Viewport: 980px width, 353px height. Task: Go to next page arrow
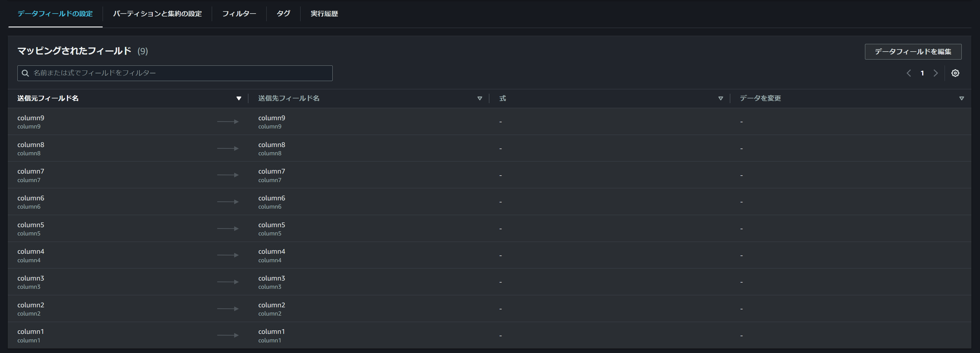[x=935, y=73]
